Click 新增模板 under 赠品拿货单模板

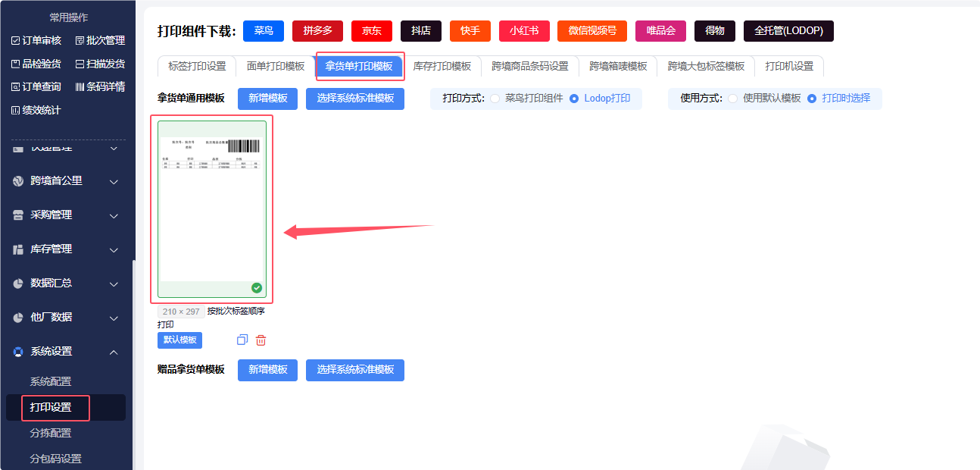(x=267, y=370)
